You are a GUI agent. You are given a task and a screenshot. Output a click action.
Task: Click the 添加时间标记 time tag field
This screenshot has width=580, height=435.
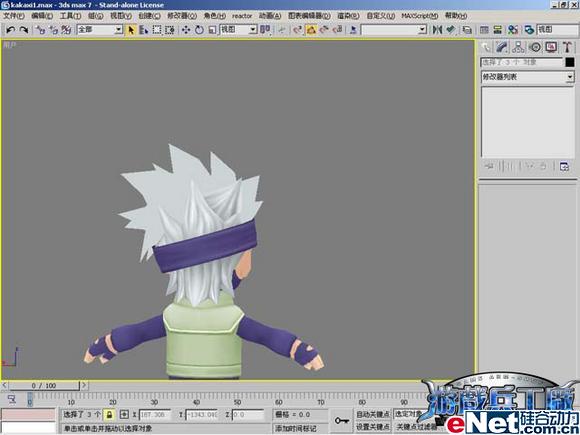point(300,428)
